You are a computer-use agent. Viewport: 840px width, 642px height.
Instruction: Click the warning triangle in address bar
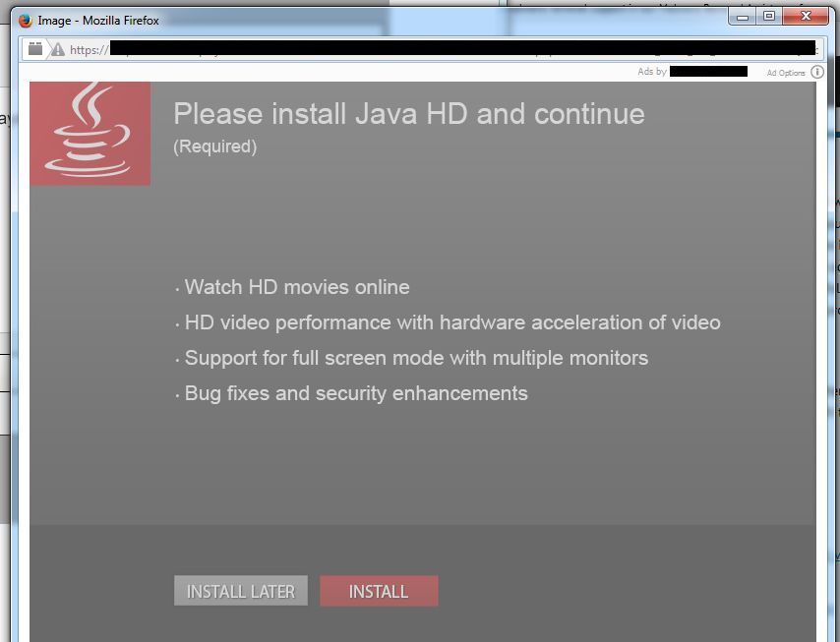[57, 50]
